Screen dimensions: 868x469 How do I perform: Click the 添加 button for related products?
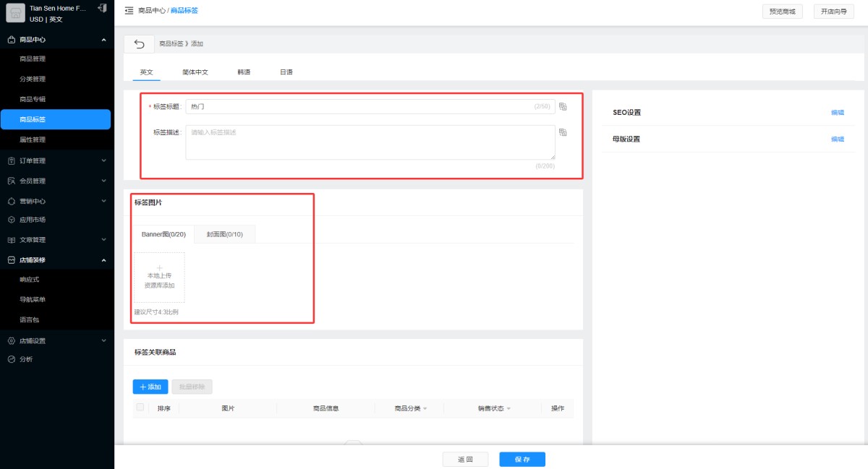click(150, 387)
